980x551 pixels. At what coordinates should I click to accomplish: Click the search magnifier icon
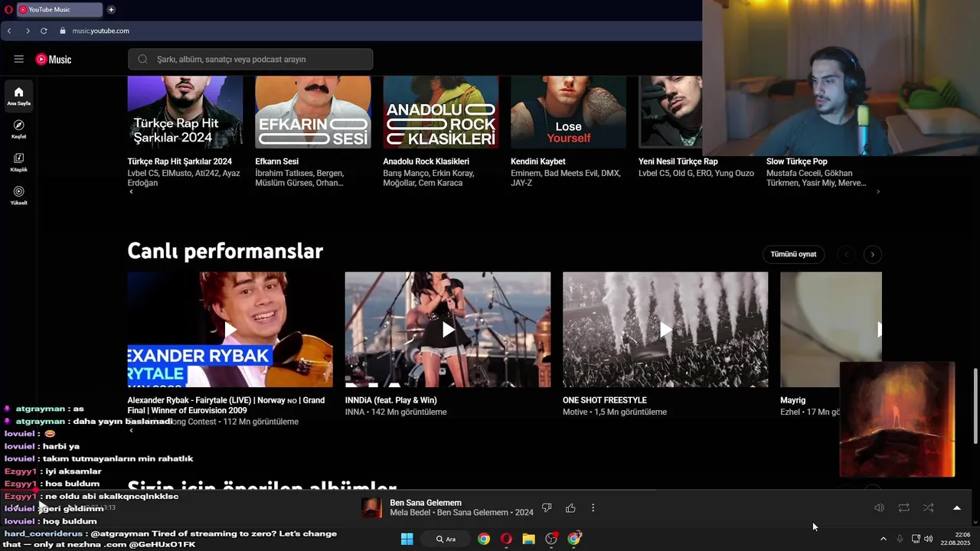[142, 59]
